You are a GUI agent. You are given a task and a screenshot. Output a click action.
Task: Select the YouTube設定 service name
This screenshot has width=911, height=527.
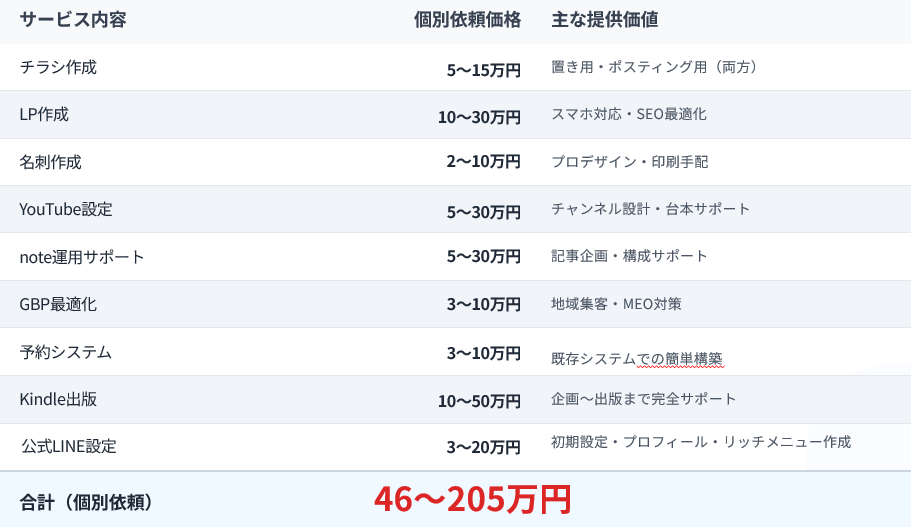click(66, 209)
